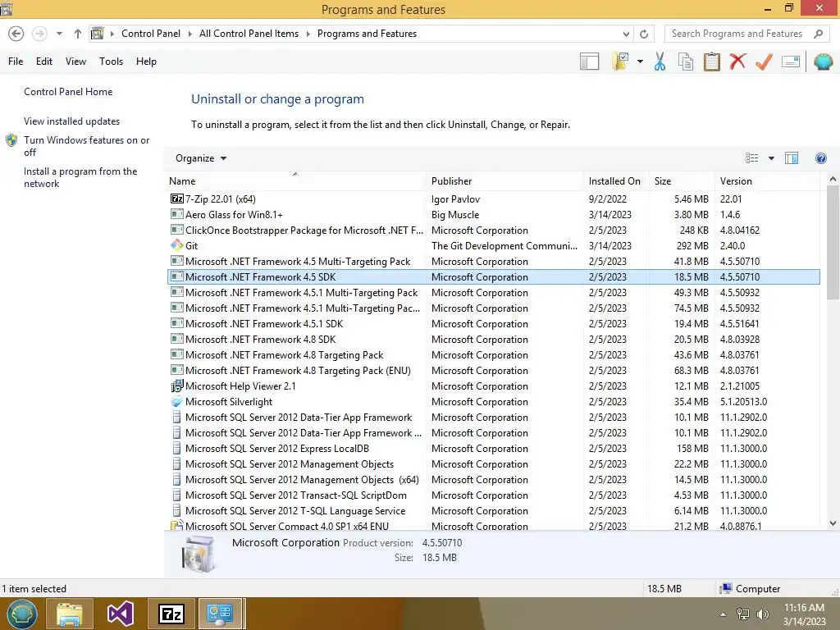The width and height of the screenshot is (840, 630).
Task: Click the Cut scissors toolbar icon
Action: coord(660,62)
